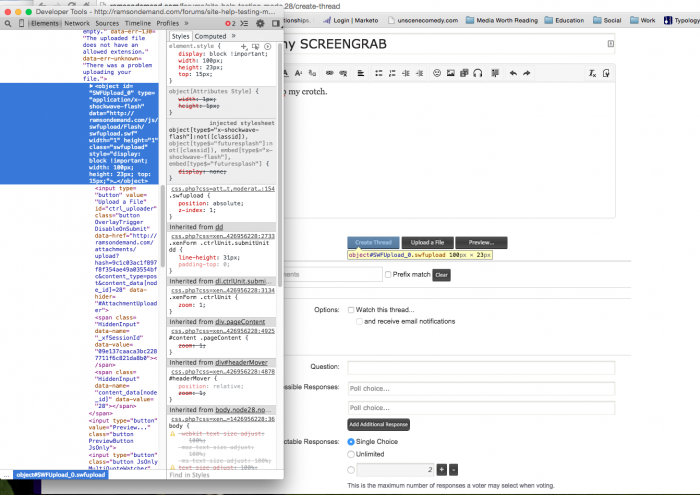Open Media Worth Reading bookmarks folder
700x495 pixels.
coord(502,21)
